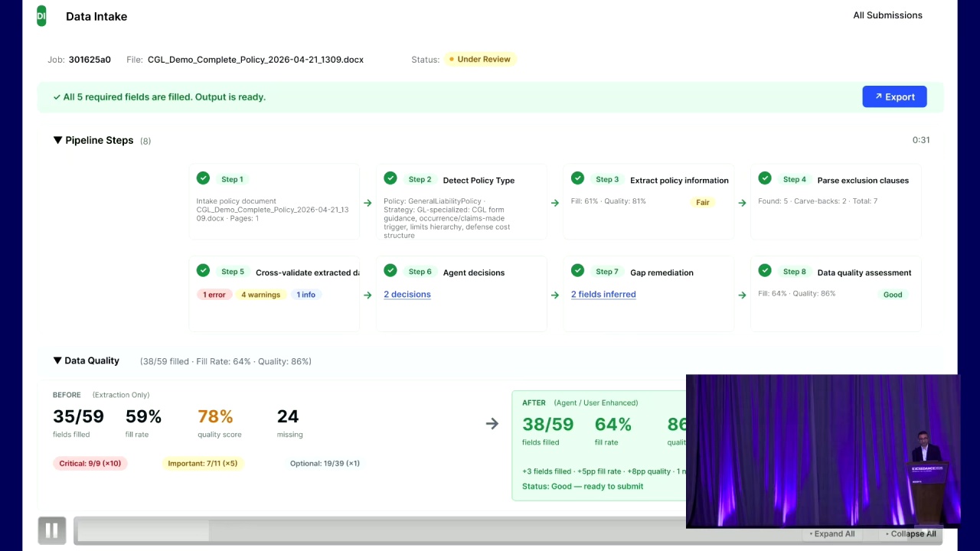This screenshot has height=551, width=980.
Task: Click the Step 7 green checkmark icon
Action: point(577,271)
